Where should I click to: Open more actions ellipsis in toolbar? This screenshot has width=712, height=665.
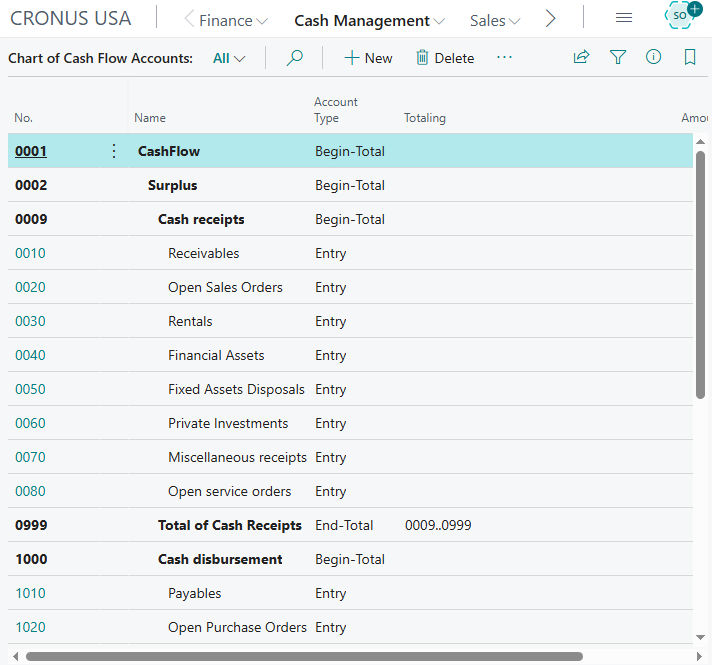click(x=504, y=58)
